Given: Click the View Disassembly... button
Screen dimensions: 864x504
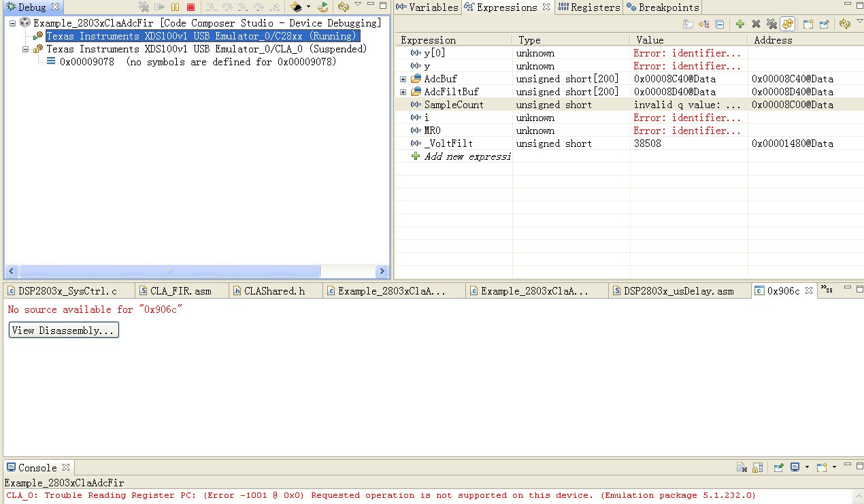Looking at the screenshot, I should point(64,331).
